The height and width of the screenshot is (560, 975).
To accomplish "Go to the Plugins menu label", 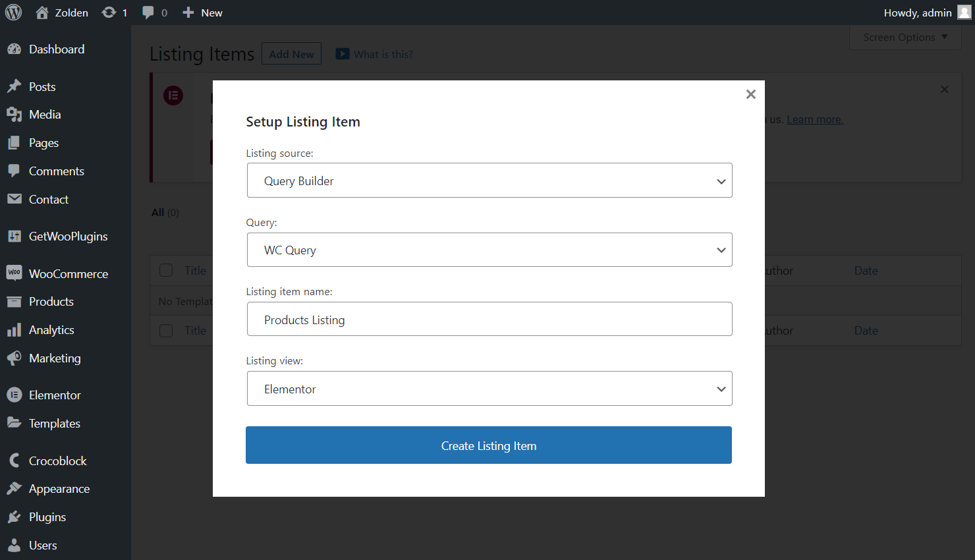I will 47,517.
